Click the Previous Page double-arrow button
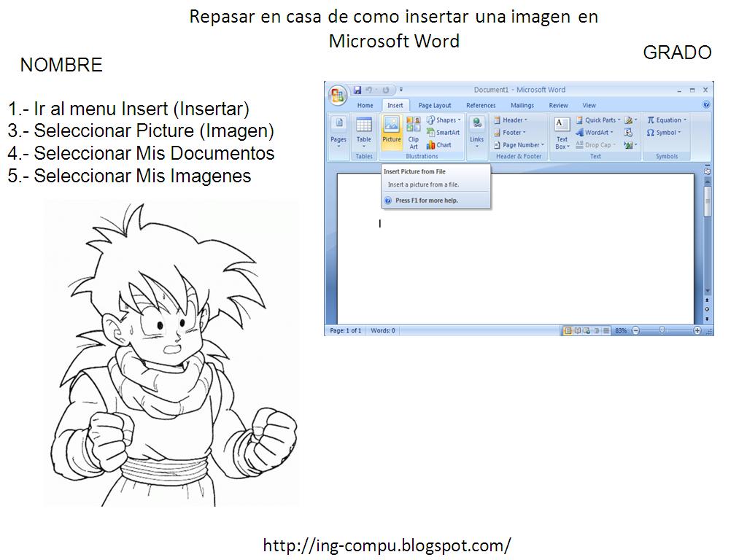This screenshot has height=560, width=747. click(x=708, y=300)
